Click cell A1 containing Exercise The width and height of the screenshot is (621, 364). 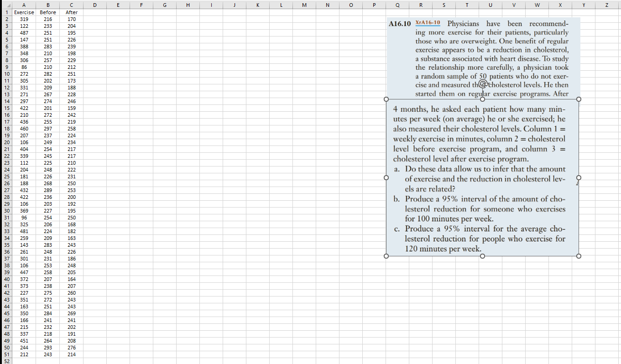(x=24, y=12)
